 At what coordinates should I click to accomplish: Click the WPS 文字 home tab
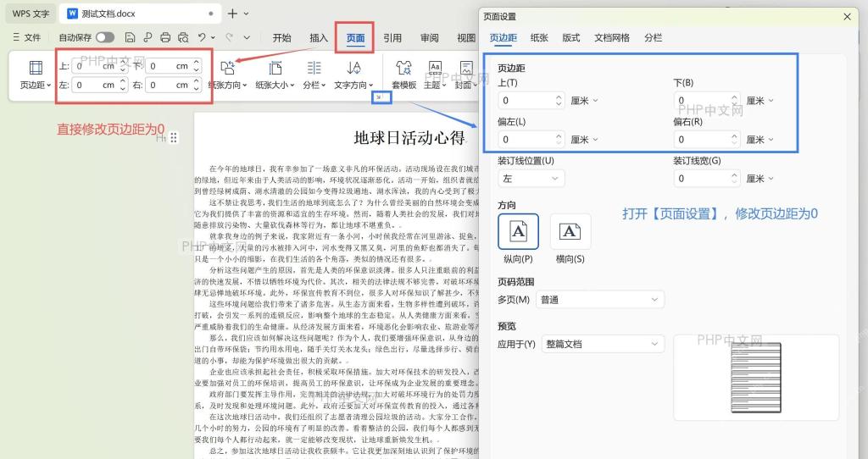[31, 14]
